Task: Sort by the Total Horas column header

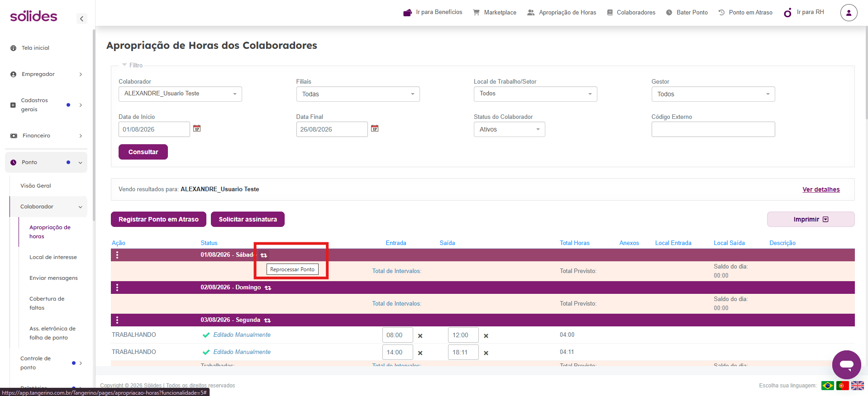Action: click(x=575, y=243)
